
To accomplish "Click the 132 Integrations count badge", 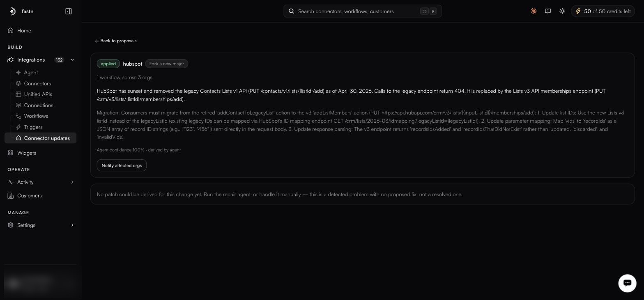I will click(x=59, y=60).
